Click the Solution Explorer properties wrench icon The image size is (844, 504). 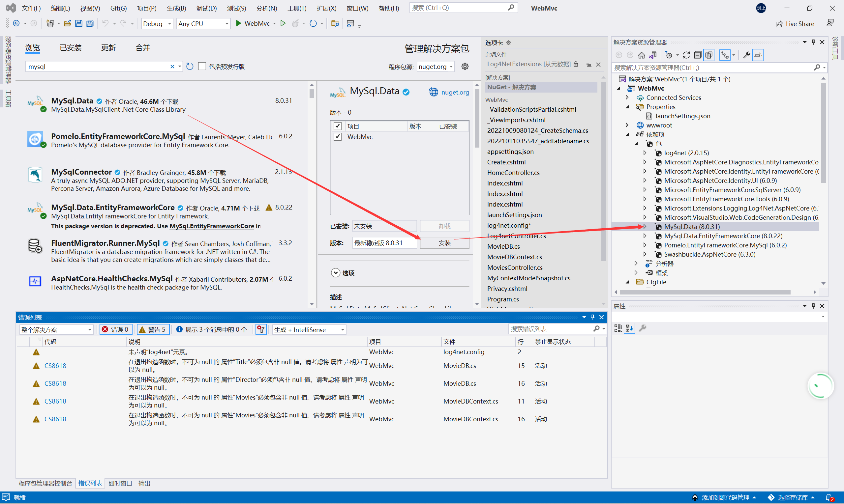pyautogui.click(x=746, y=55)
